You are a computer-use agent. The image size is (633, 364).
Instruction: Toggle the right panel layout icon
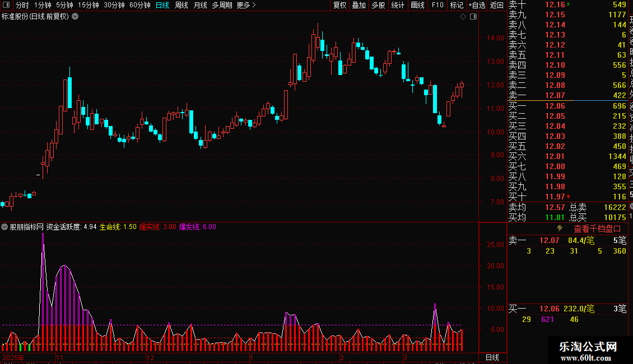click(473, 17)
